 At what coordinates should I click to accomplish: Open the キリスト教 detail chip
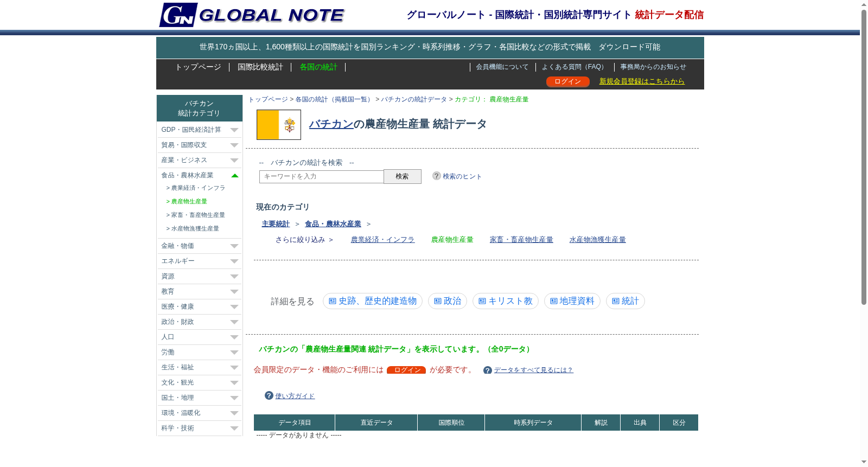[506, 301]
